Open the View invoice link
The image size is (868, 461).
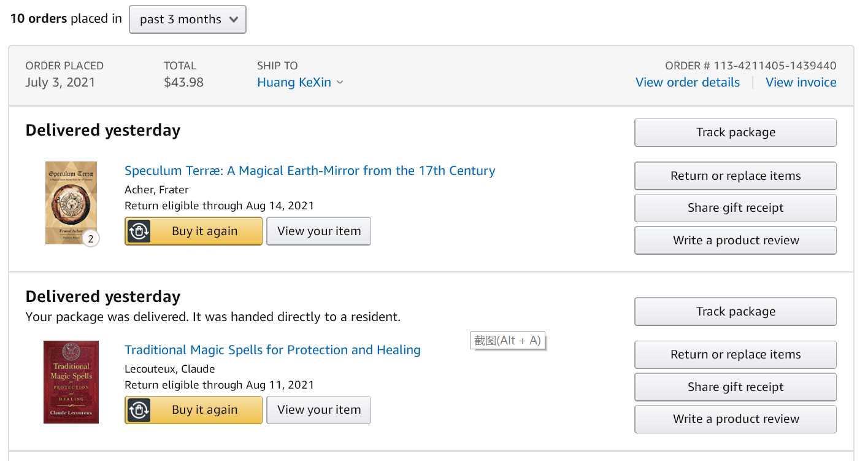coord(801,82)
